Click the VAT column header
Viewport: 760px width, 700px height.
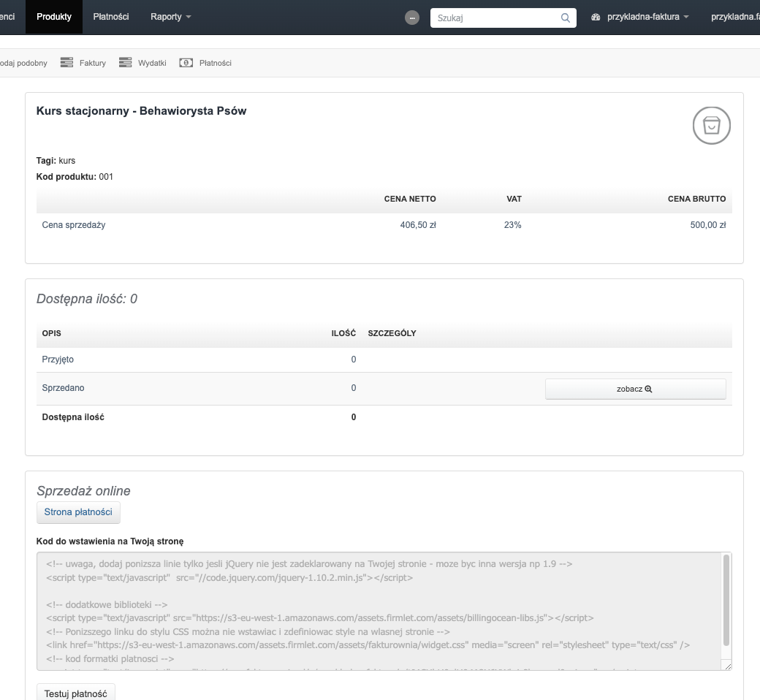click(514, 199)
